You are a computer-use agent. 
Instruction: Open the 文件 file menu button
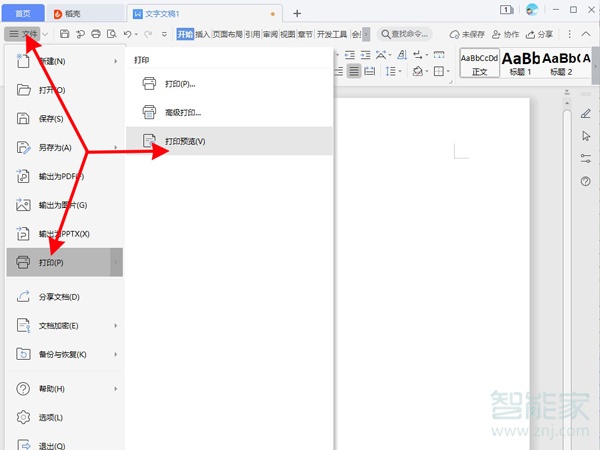(x=22, y=34)
